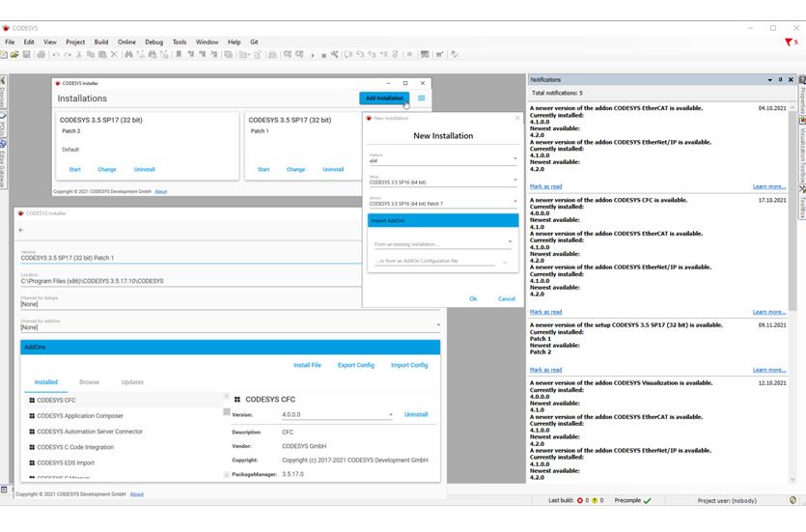This screenshot has height=532, width=806.
Task: Click the red notification flag icon
Action: (x=789, y=42)
